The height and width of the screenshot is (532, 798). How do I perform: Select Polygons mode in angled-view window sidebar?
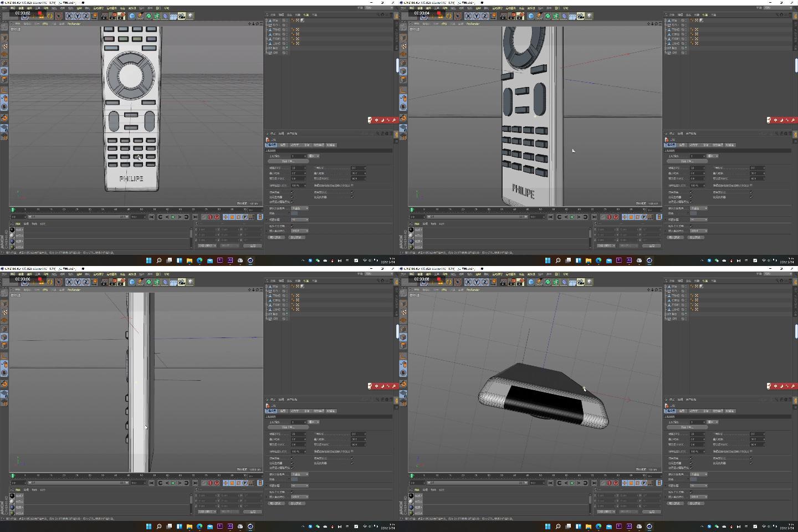403,80
